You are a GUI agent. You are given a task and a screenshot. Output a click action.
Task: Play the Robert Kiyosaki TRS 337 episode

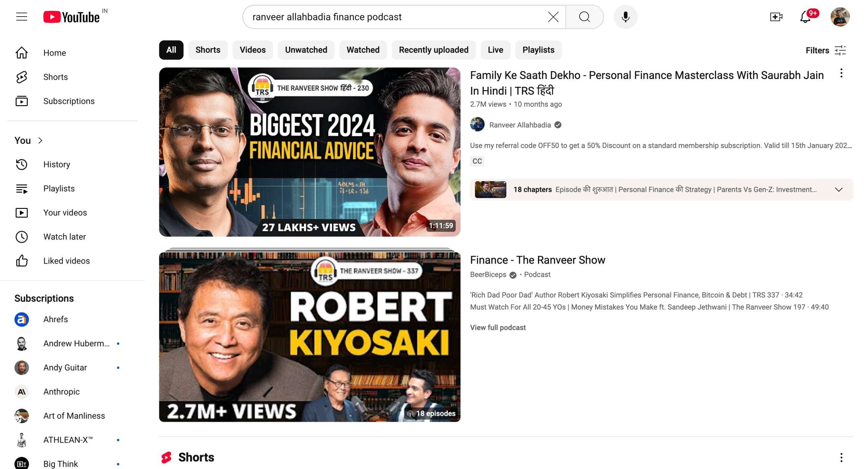636,295
